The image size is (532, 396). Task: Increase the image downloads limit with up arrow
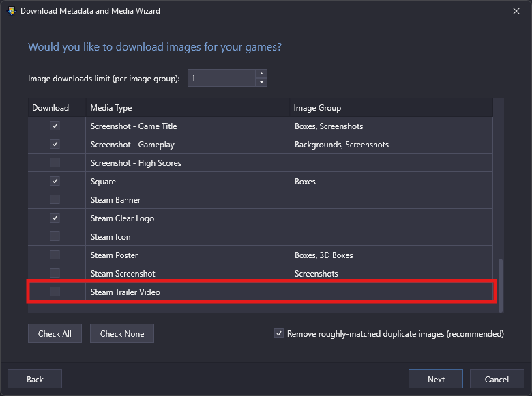tap(261, 74)
